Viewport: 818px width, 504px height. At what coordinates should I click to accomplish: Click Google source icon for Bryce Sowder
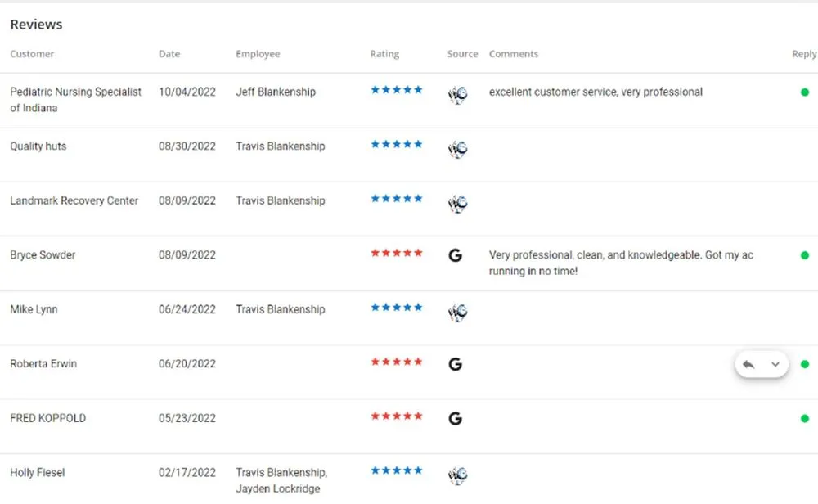[x=456, y=255]
